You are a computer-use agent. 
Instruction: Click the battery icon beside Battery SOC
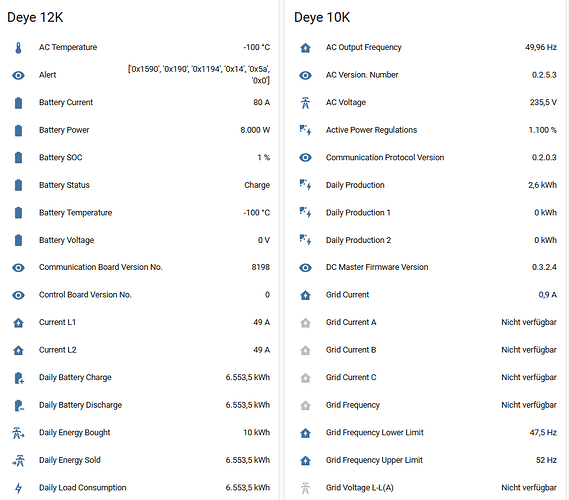coord(19,157)
